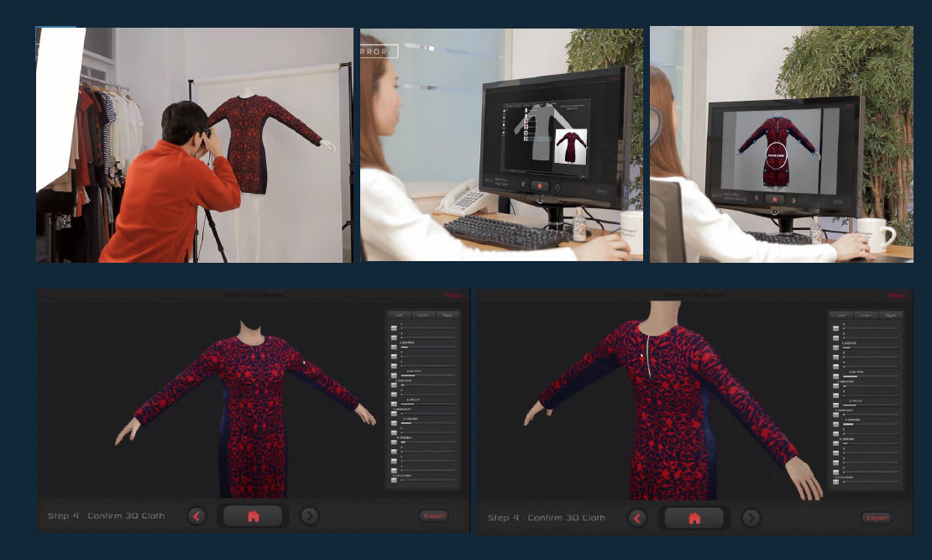
Task: Switch to the Left tab in the right panel
Action: tap(840, 314)
